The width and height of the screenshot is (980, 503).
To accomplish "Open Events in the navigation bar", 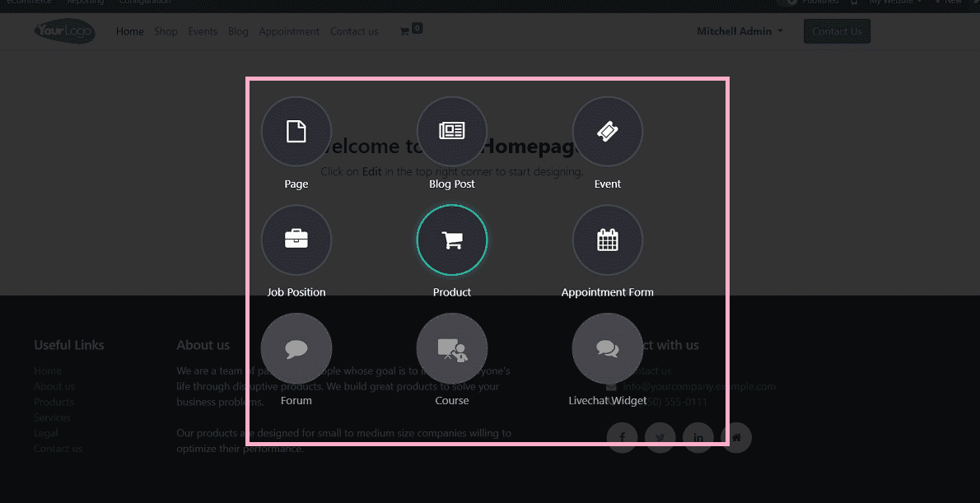I will point(203,31).
